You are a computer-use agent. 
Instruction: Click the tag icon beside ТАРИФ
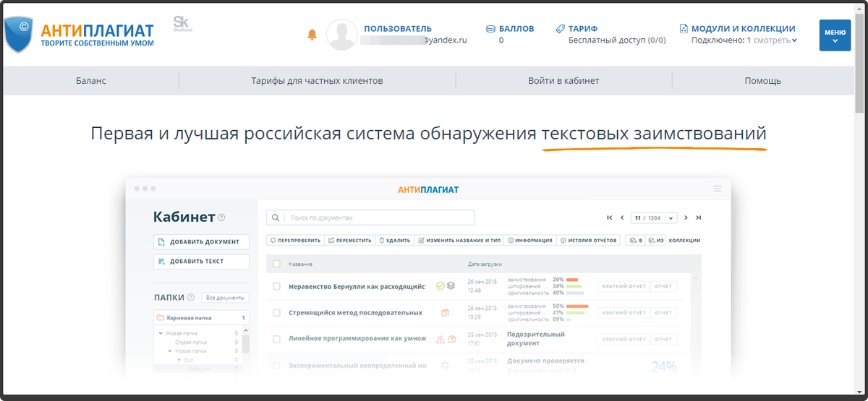point(560,29)
